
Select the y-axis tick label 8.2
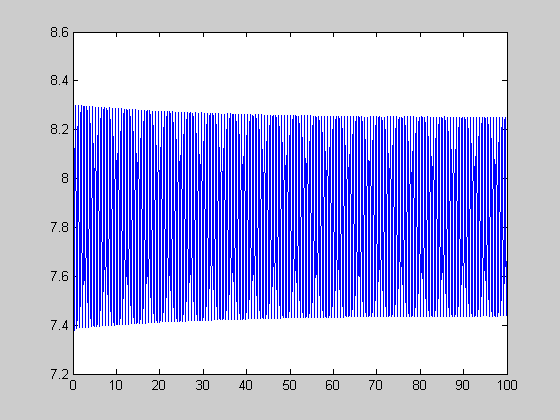[x=59, y=129]
